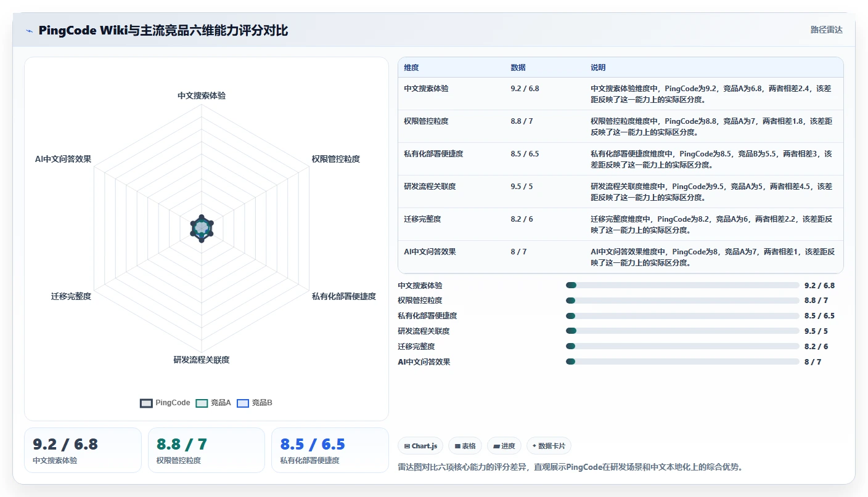Click the radar chart summary sentence at bottom
This screenshot has width=868, height=497.
tap(570, 467)
